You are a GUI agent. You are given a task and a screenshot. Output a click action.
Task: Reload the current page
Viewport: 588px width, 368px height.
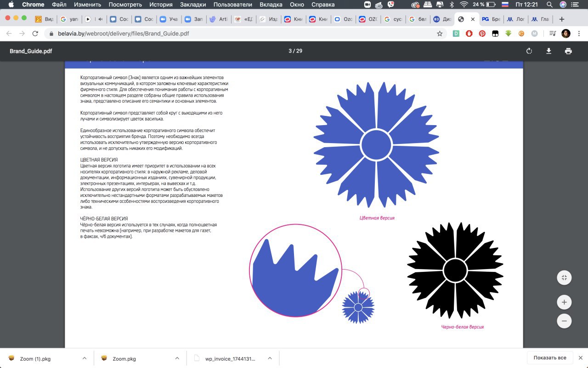(x=35, y=34)
